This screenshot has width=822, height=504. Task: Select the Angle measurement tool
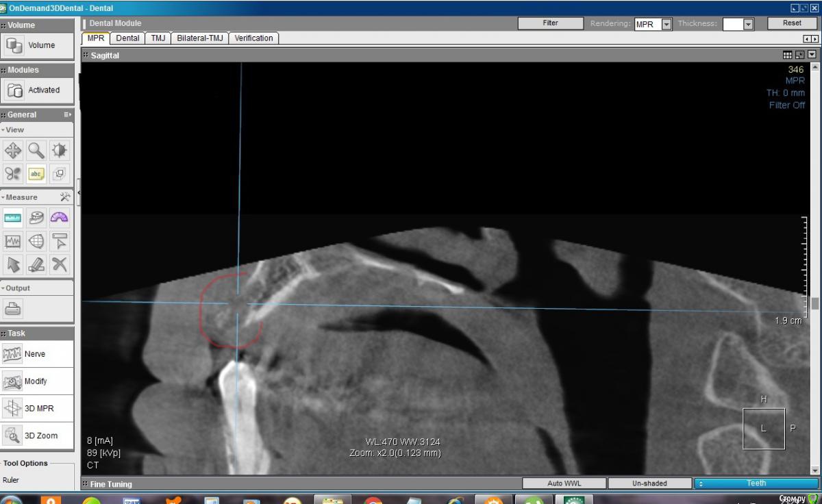(60, 218)
